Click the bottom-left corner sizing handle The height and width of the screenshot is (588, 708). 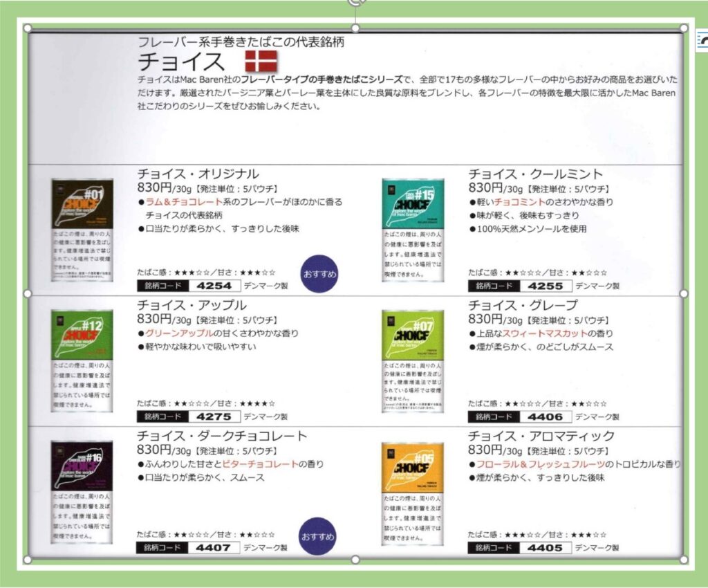28,560
